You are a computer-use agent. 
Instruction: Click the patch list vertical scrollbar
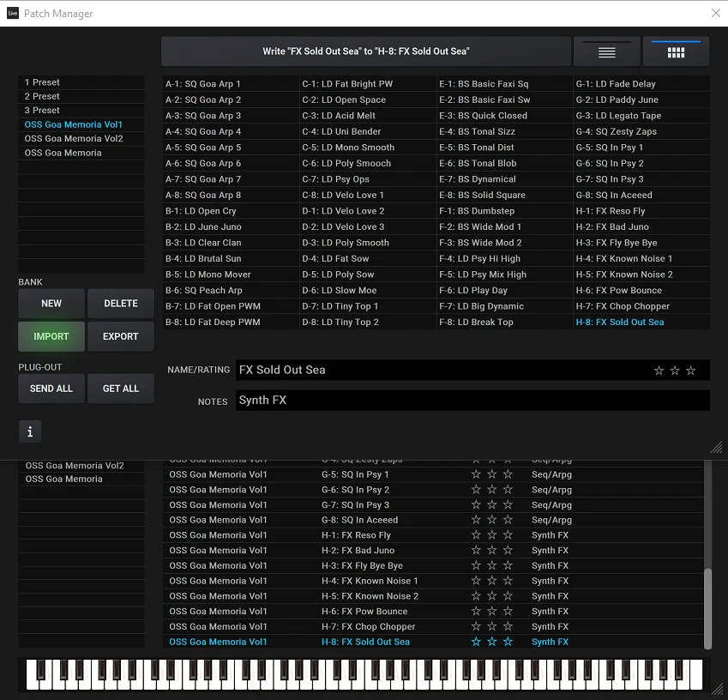[707, 607]
